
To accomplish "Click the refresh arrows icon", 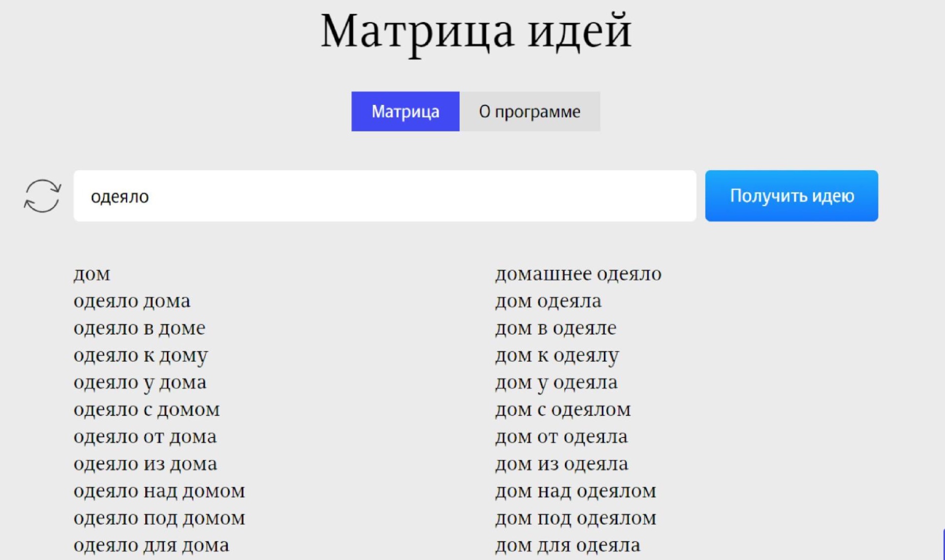I will pyautogui.click(x=42, y=196).
